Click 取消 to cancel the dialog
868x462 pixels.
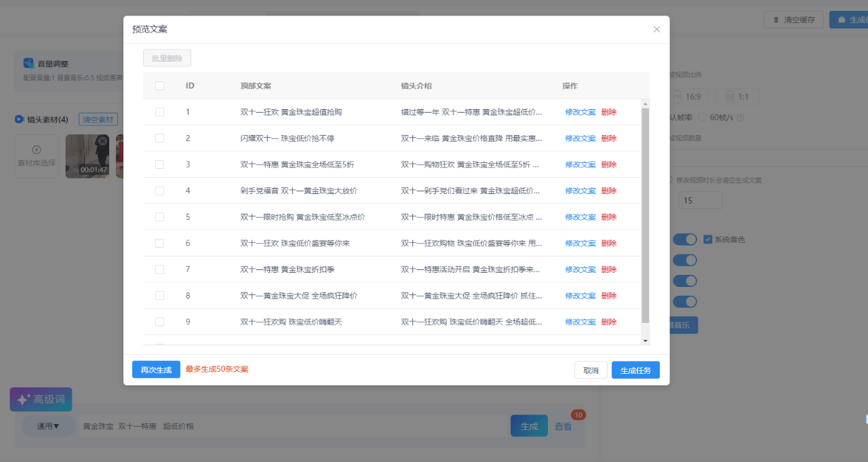591,370
